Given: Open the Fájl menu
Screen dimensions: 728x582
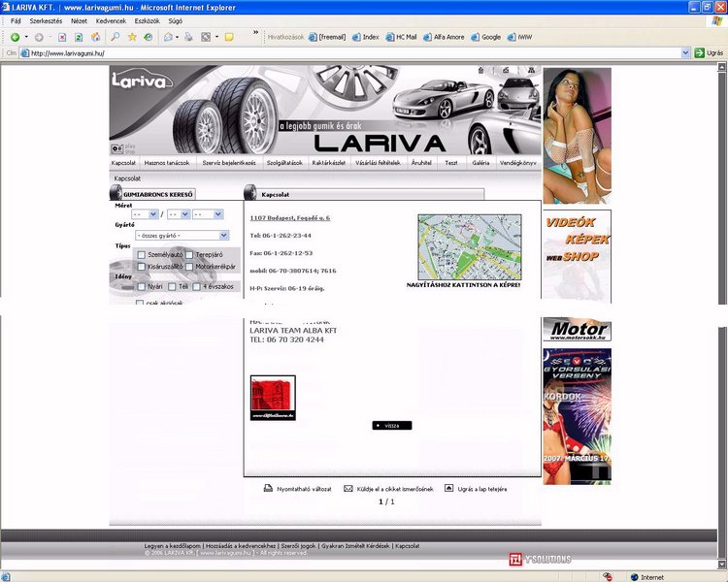Looking at the screenshot, I should (x=16, y=21).
